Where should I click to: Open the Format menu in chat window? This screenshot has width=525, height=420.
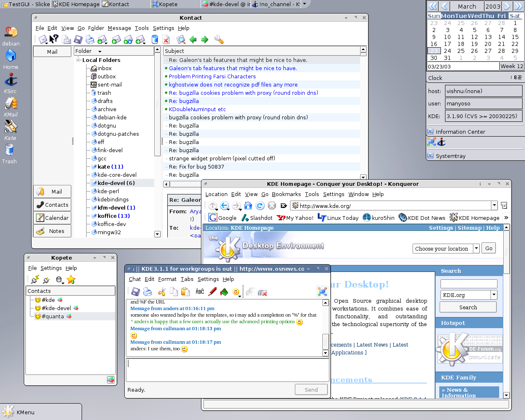[167, 279]
